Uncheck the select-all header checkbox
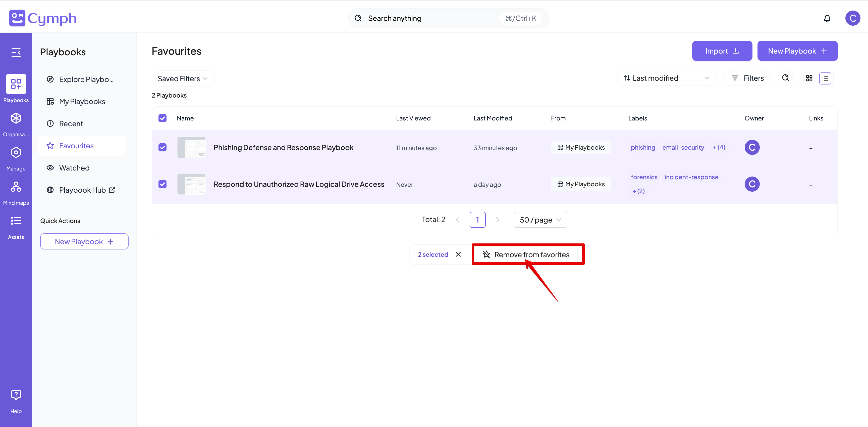Image resolution: width=868 pixels, height=427 pixels. (162, 118)
